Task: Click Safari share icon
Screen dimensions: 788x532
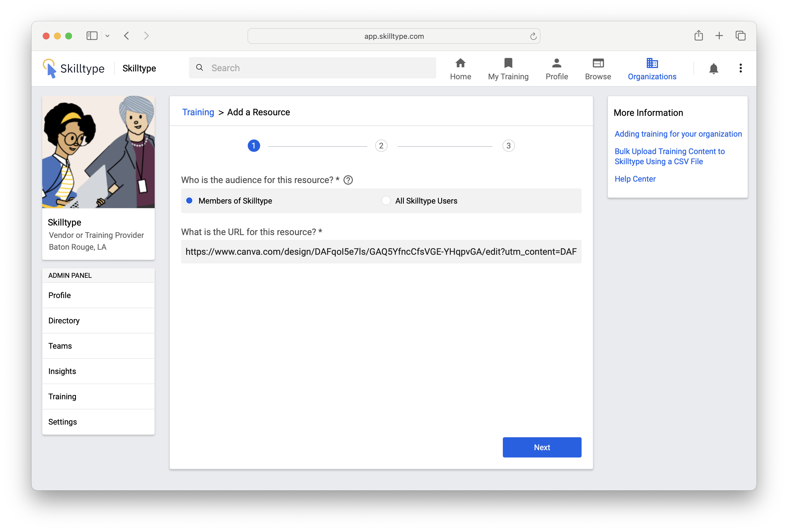Action: (699, 36)
